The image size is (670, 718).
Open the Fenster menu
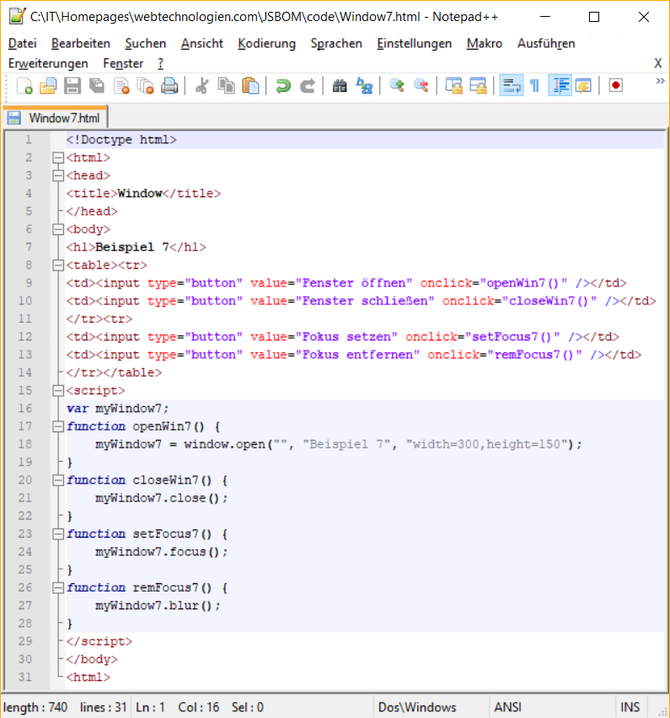[x=123, y=63]
